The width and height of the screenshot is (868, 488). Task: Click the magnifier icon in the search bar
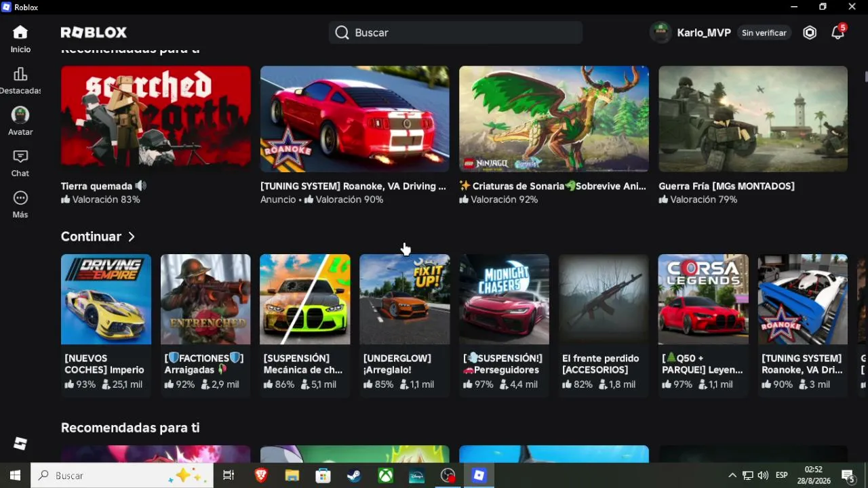coord(342,33)
